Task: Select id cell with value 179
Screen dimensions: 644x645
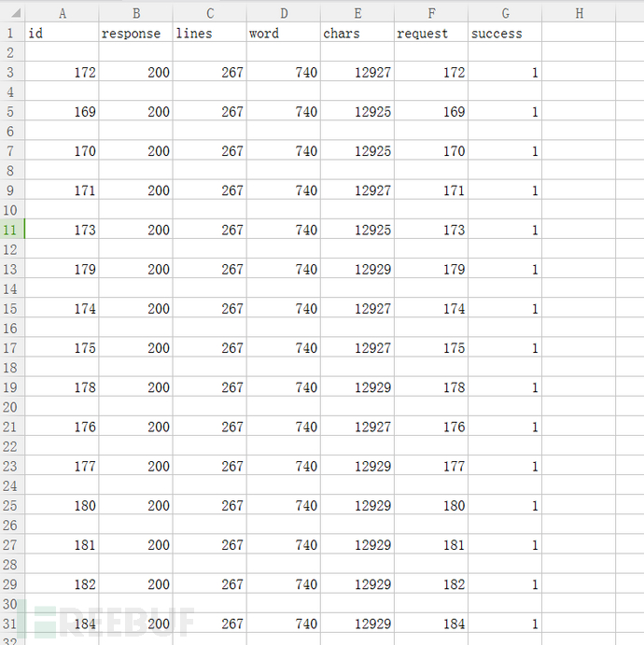Action: coord(63,269)
